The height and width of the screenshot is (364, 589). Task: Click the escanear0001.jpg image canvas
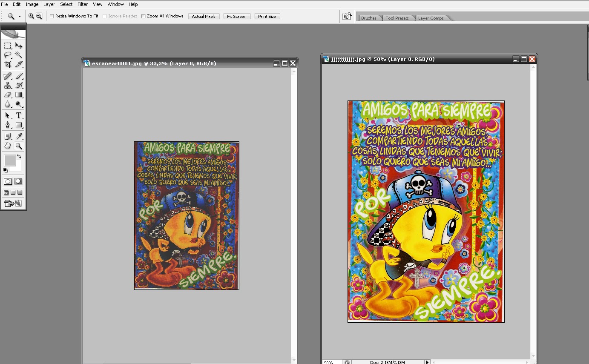click(x=187, y=215)
